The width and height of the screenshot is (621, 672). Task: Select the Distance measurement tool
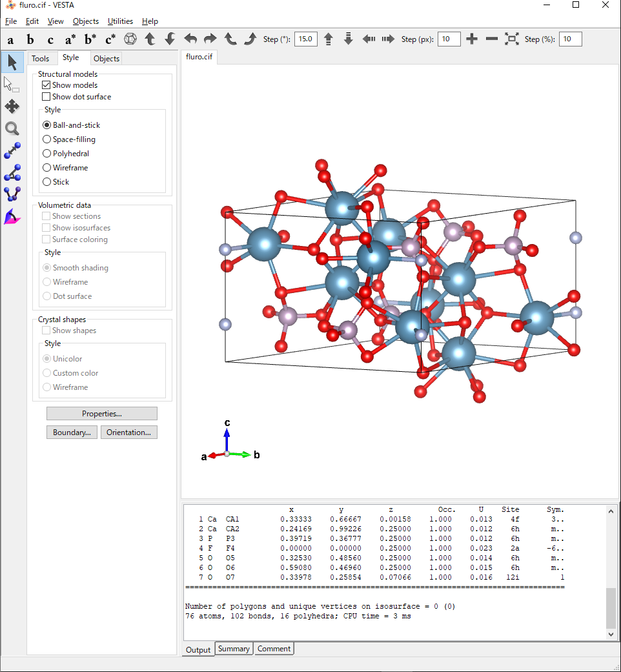[12, 150]
